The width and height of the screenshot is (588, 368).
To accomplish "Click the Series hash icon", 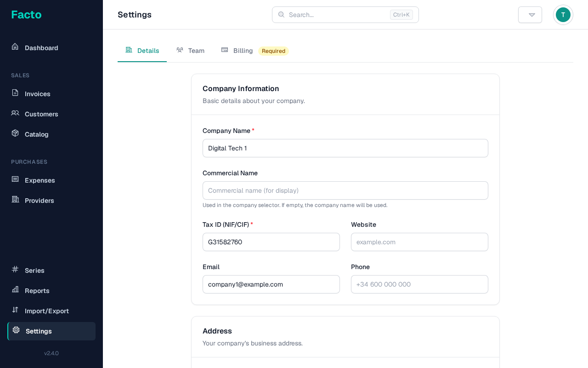I will (15, 270).
